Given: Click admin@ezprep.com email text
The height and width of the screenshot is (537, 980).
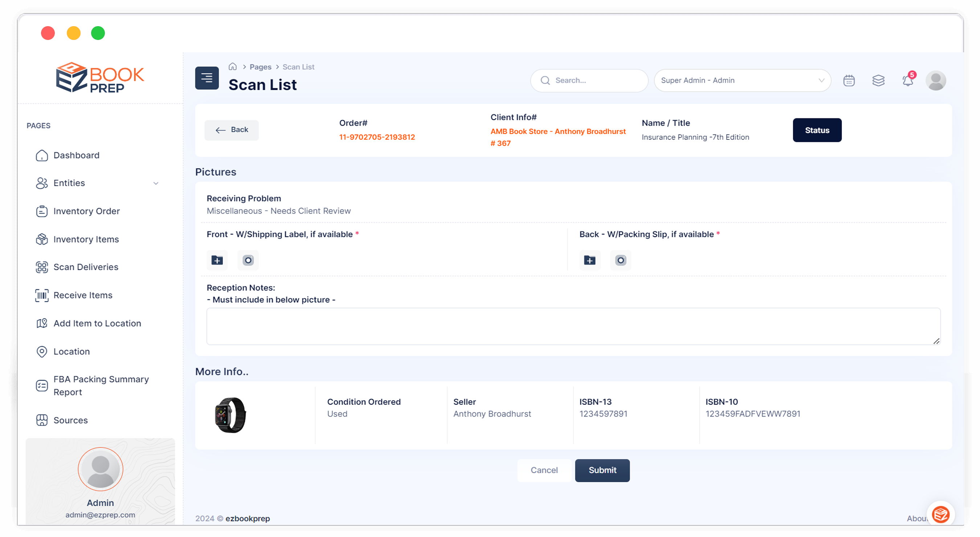Looking at the screenshot, I should [x=100, y=514].
